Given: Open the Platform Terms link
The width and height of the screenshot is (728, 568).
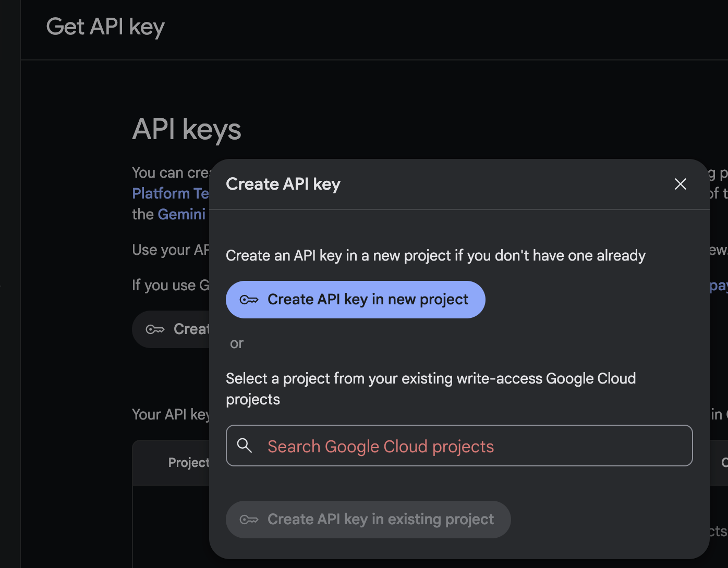Looking at the screenshot, I should tap(170, 193).
